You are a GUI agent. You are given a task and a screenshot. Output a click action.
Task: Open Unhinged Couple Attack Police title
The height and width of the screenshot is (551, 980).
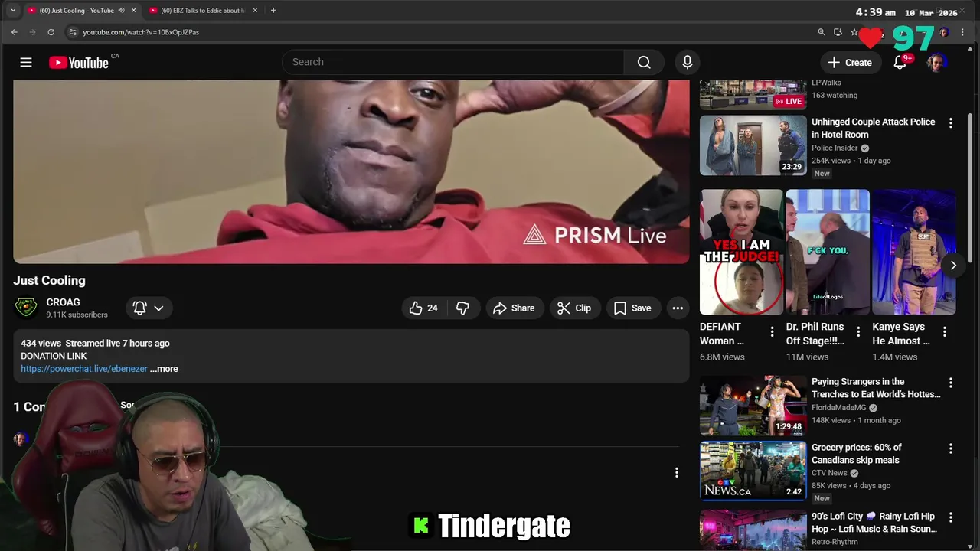point(874,128)
